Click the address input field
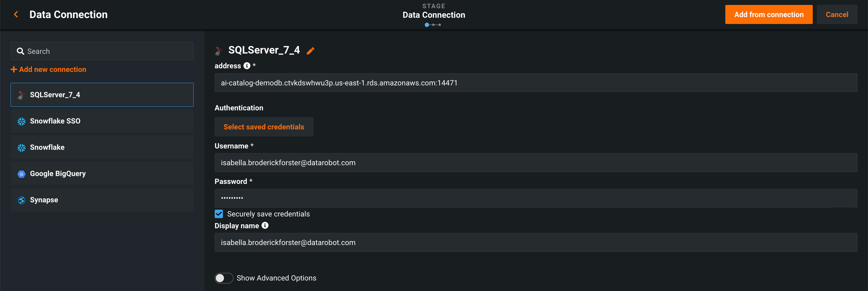Viewport: 868px width, 291px height. (x=536, y=83)
